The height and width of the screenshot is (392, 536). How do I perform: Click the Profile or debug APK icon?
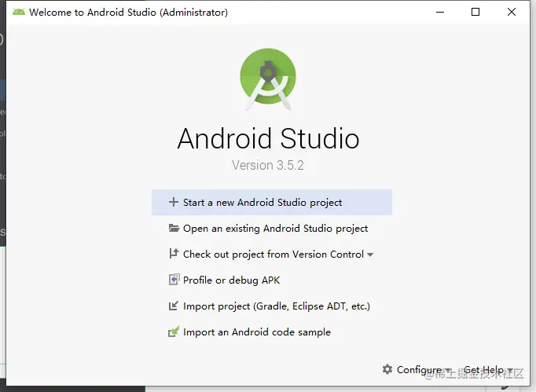click(x=174, y=280)
